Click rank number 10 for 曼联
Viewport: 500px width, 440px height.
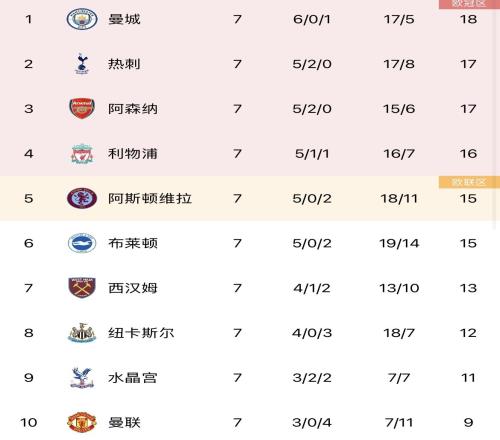[x=29, y=423]
